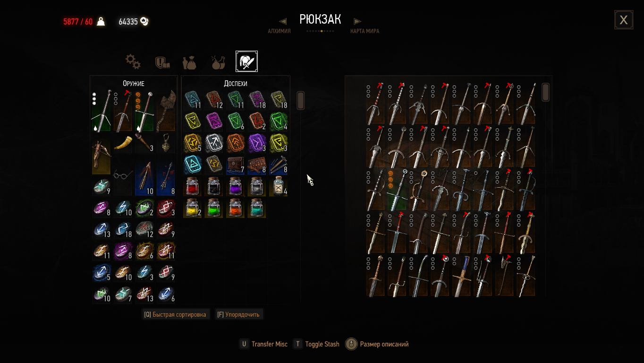
Task: Toggle Stash with the T control
Action: coord(316,344)
